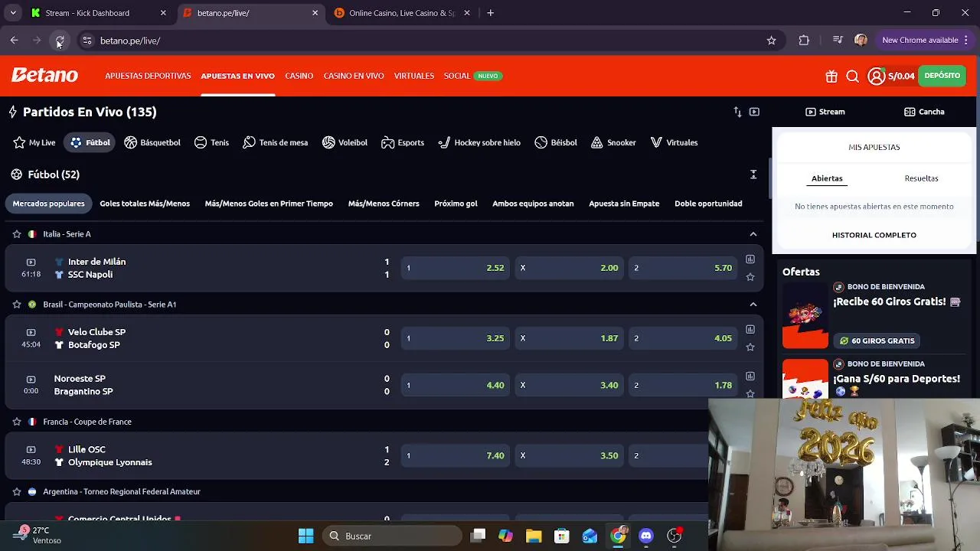Select Ambos equipos anotan market

click(533, 204)
